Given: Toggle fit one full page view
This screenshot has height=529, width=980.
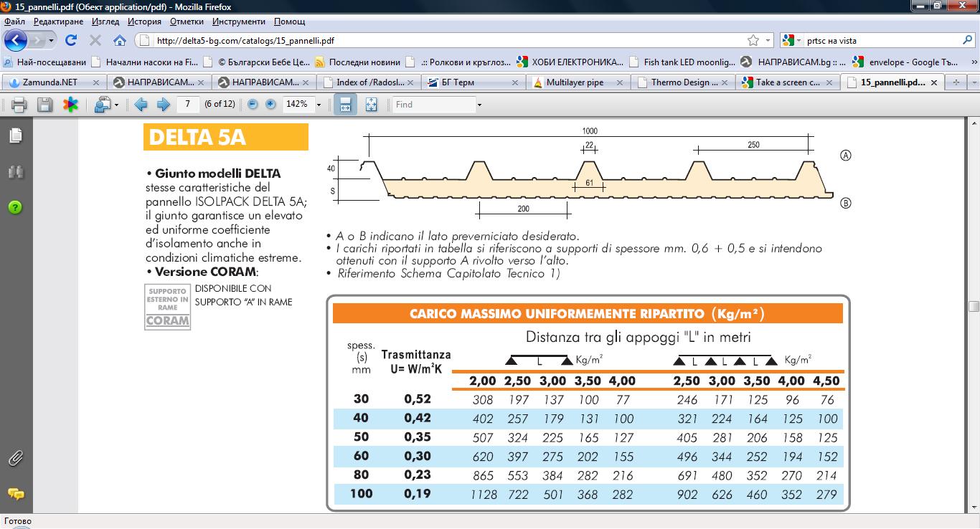Looking at the screenshot, I should click(x=371, y=105).
